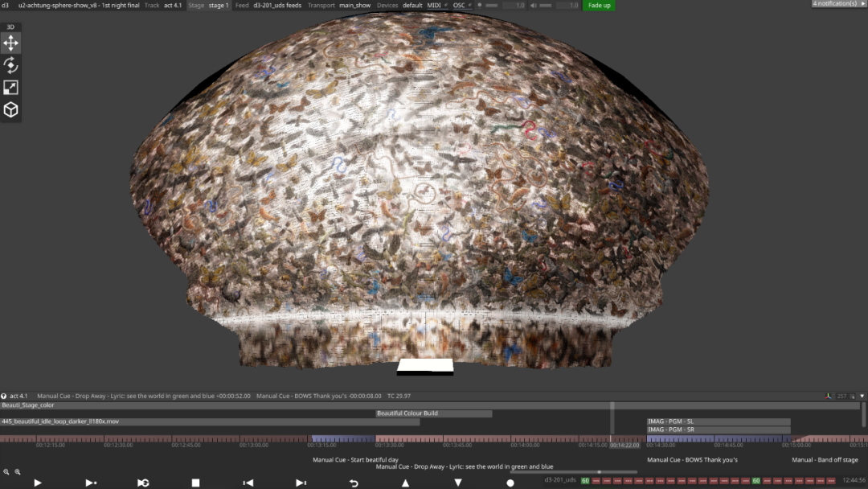The image size is (868, 489).
Task: Click the return to start arrow icon
Action: pos(353,483)
